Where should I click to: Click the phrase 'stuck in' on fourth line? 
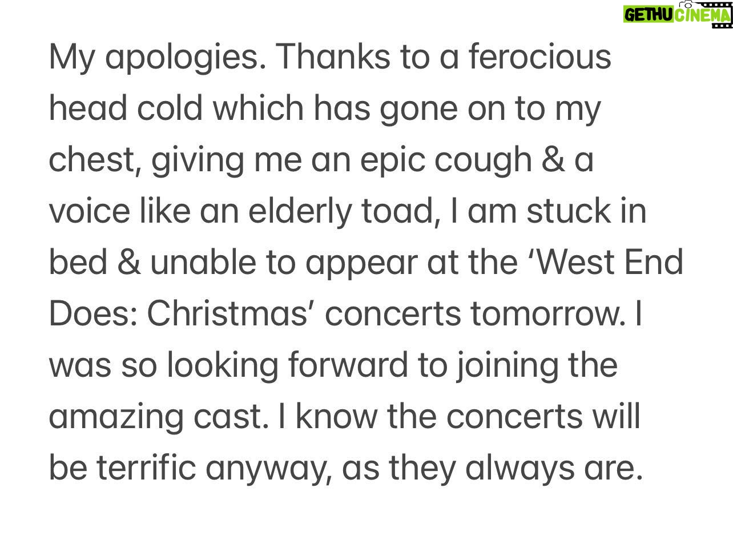[x=586, y=211]
